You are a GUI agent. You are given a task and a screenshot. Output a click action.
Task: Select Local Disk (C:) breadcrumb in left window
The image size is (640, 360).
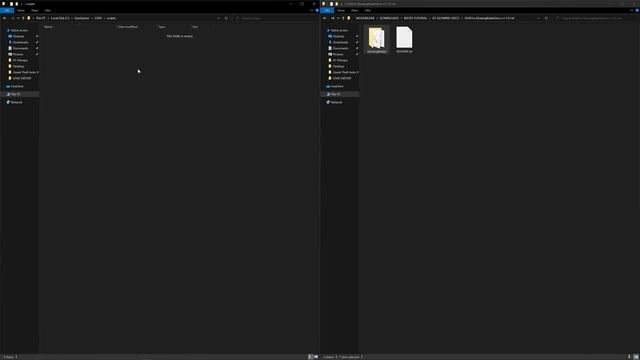point(60,18)
